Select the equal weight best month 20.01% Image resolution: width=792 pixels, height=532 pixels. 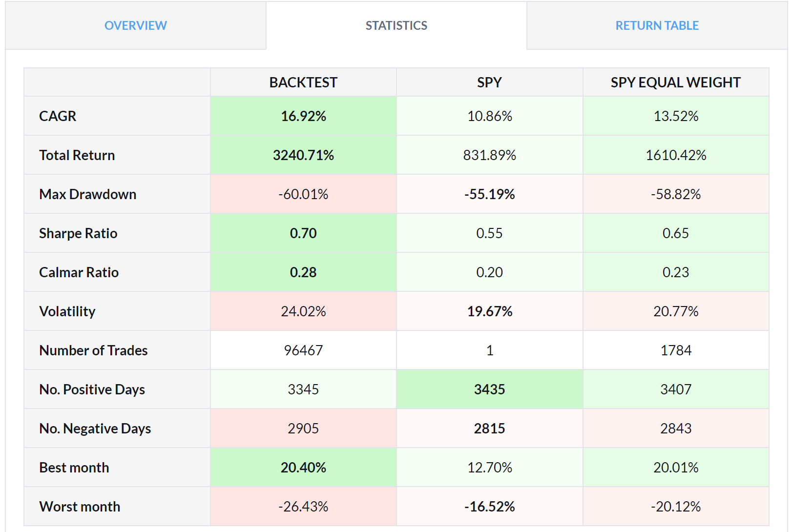click(676, 468)
